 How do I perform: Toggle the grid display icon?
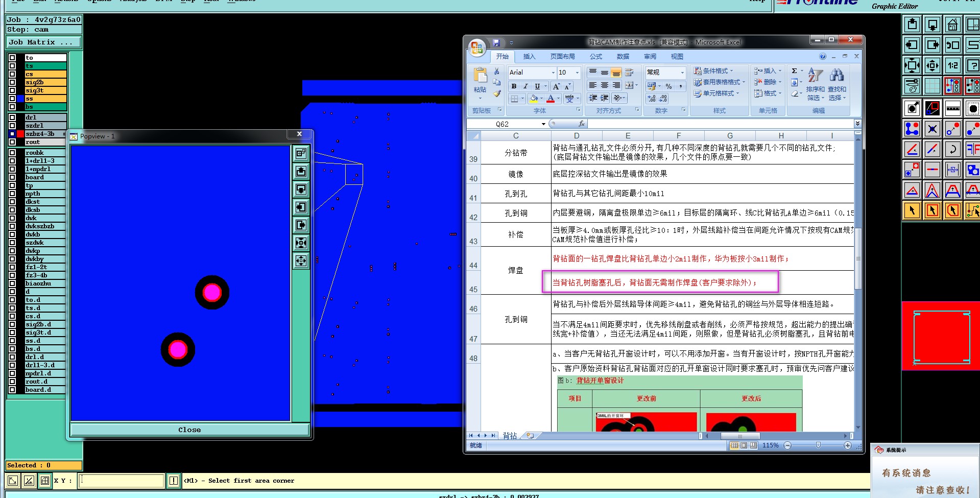(x=933, y=86)
